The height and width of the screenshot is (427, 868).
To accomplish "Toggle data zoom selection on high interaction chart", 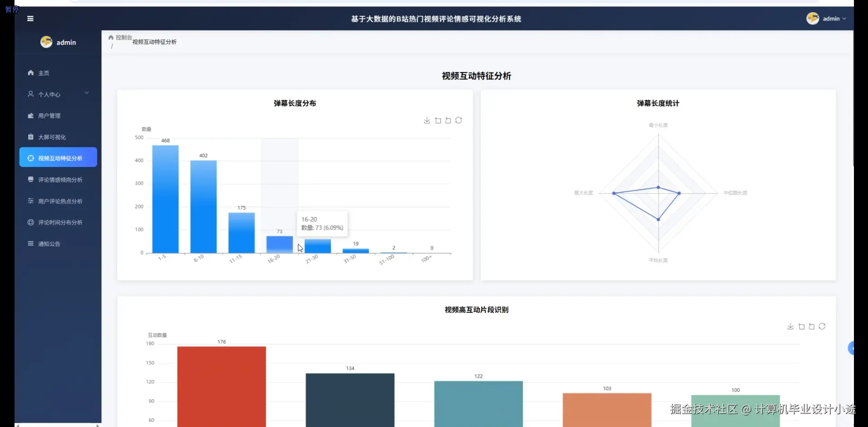I will [x=801, y=326].
